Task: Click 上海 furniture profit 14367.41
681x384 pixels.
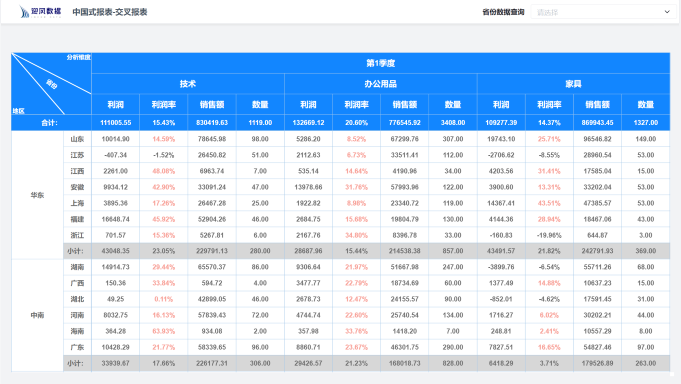Action: pyautogui.click(x=501, y=203)
